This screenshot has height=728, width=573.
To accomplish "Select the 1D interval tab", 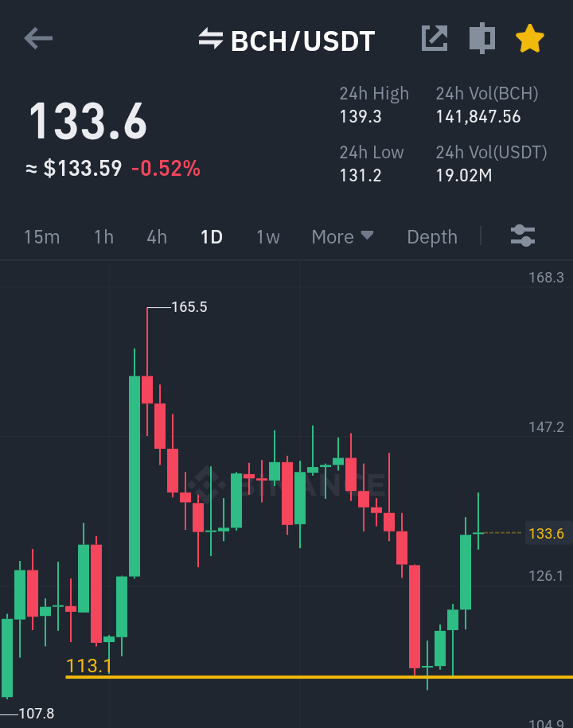I will click(x=212, y=237).
